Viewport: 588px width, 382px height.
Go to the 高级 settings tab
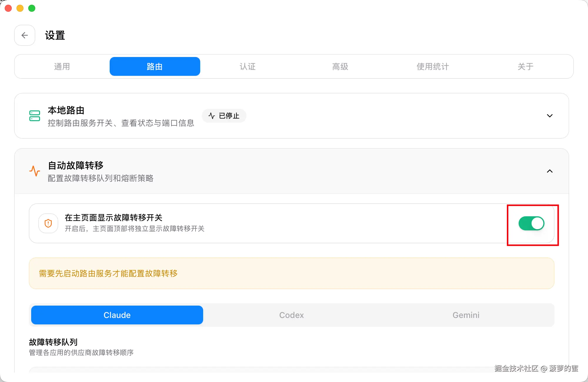[x=340, y=66]
